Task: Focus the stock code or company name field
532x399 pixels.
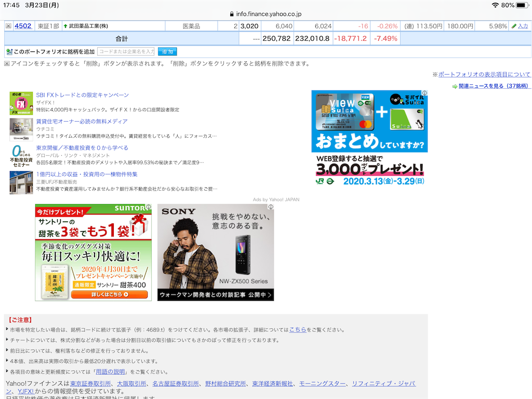Action: 126,51
